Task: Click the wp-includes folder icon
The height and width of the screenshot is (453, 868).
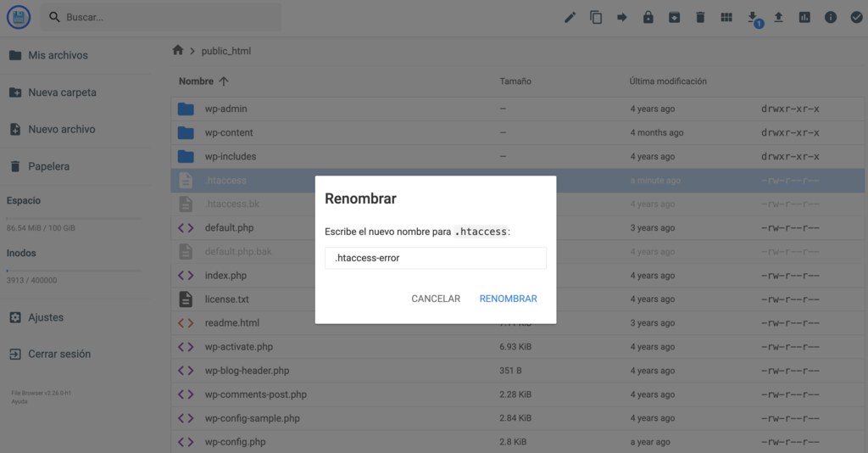Action: tap(186, 157)
